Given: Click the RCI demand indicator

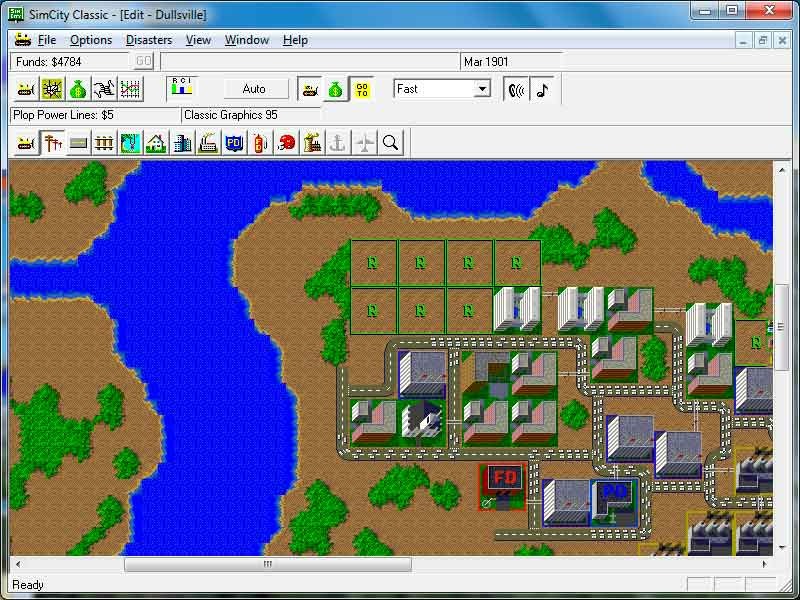Looking at the screenshot, I should (182, 88).
